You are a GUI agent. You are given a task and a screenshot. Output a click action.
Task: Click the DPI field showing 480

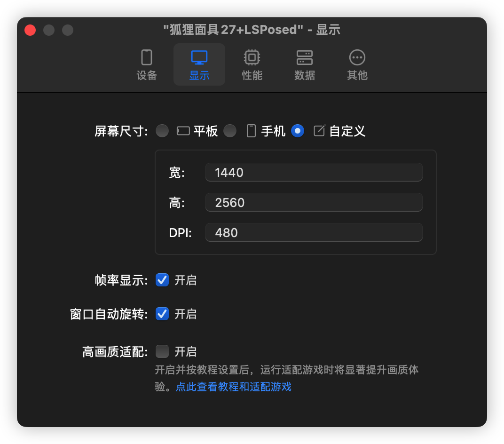(314, 232)
